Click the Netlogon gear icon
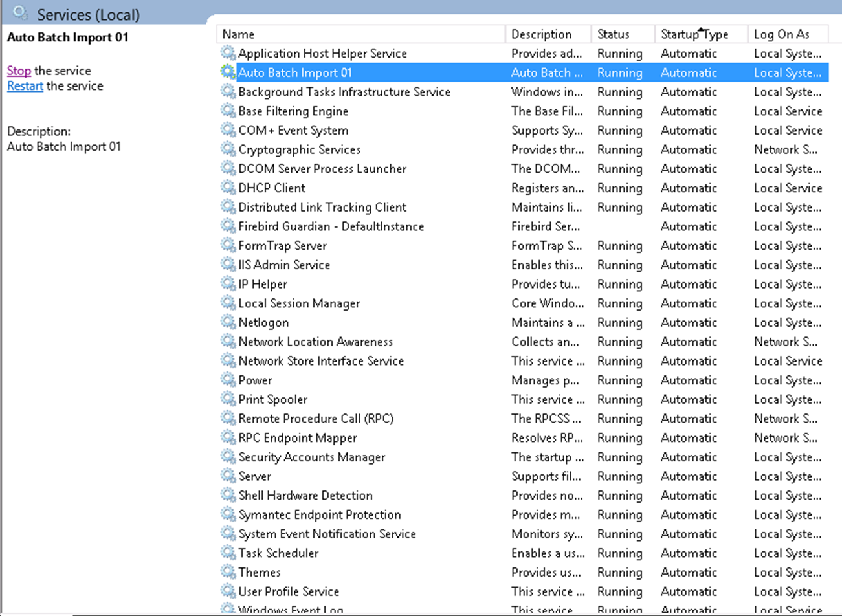Screen dimensions: 842x616 (x=228, y=322)
